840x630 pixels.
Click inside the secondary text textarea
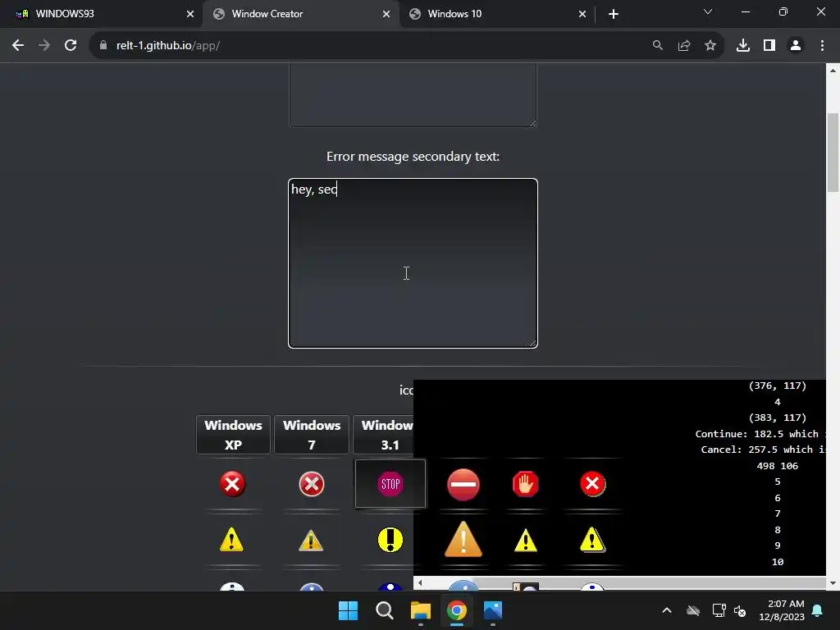(413, 263)
